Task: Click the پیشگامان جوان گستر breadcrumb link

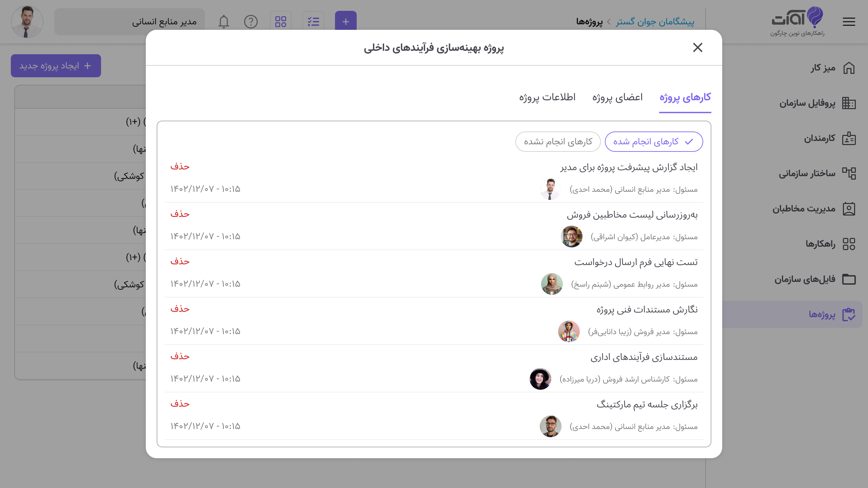Action: pos(655,22)
